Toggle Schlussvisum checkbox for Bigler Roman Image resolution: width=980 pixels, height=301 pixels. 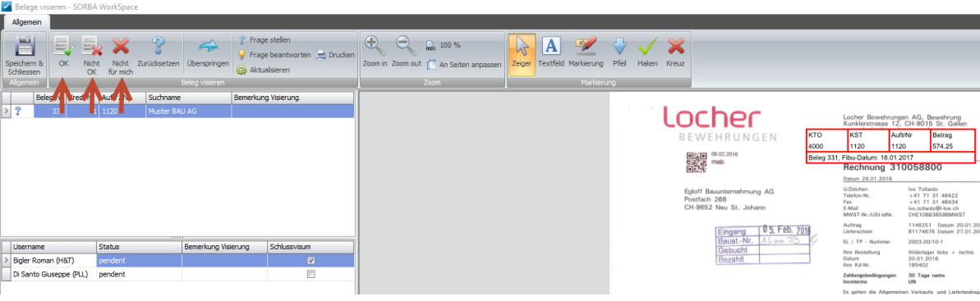click(311, 261)
